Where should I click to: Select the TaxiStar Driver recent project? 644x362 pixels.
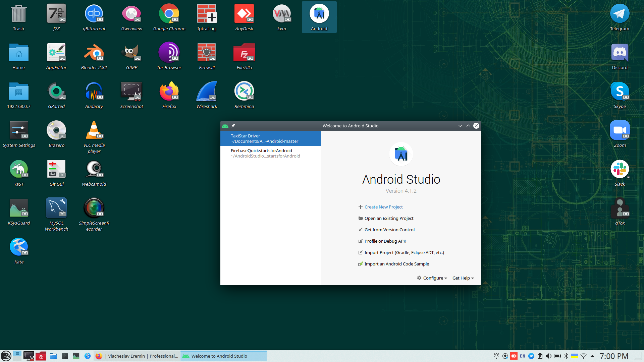tap(270, 138)
